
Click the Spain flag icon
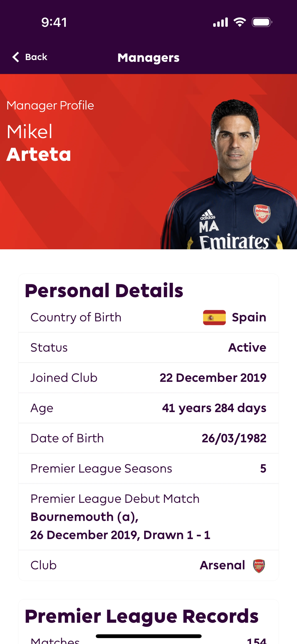[214, 318]
